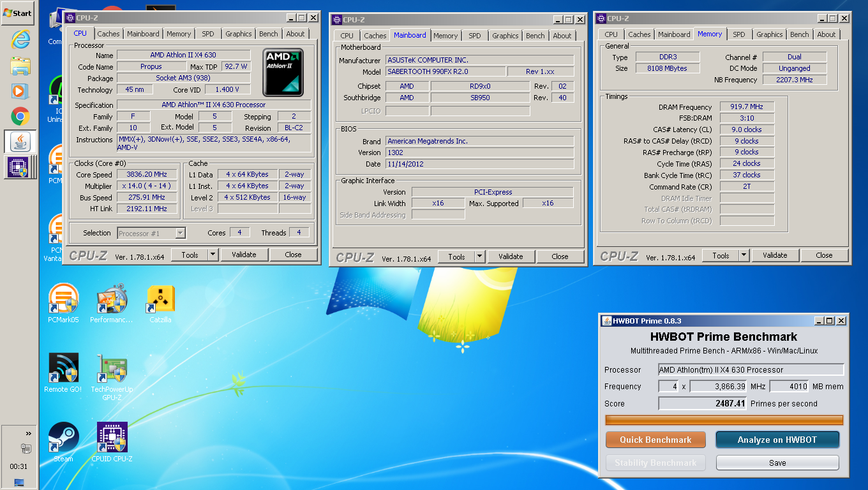Switch to CPU tab in CPU-Z Memory window
The image size is (868, 490).
point(611,34)
